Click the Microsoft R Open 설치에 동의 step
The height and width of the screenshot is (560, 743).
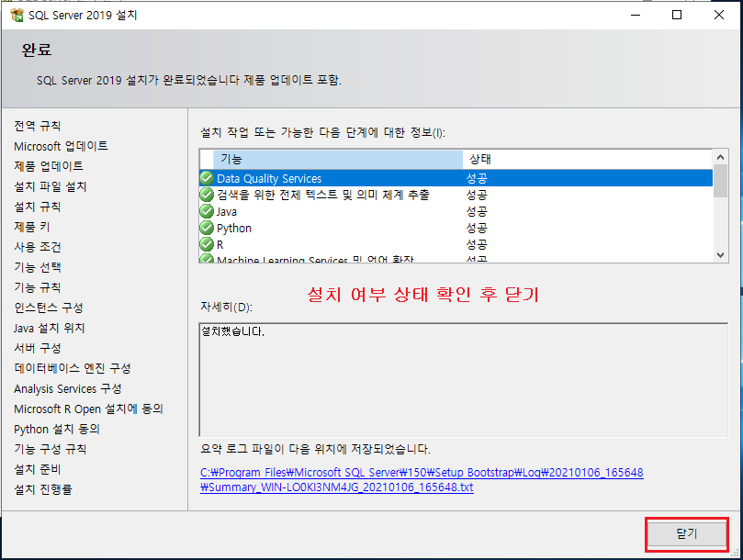pyautogui.click(x=88, y=409)
